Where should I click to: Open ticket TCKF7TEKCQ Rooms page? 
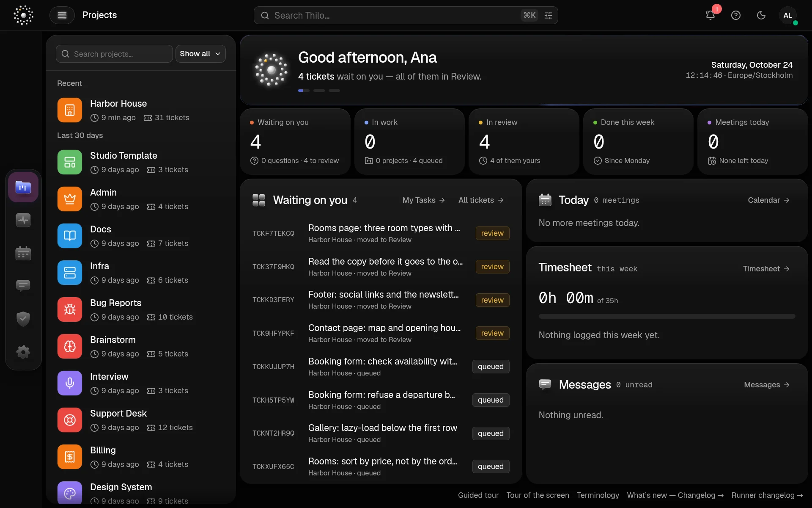pos(381,233)
